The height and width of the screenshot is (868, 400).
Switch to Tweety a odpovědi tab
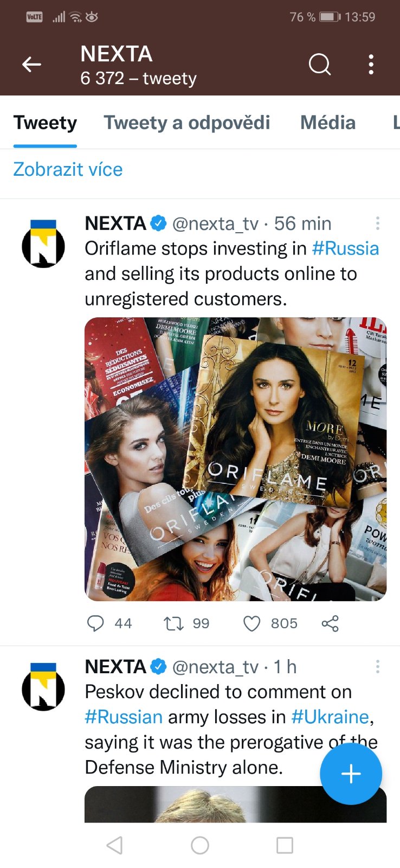point(187,123)
